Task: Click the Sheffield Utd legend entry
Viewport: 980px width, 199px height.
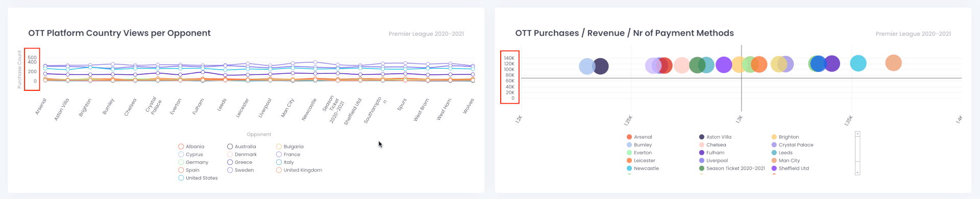Action: click(790, 168)
